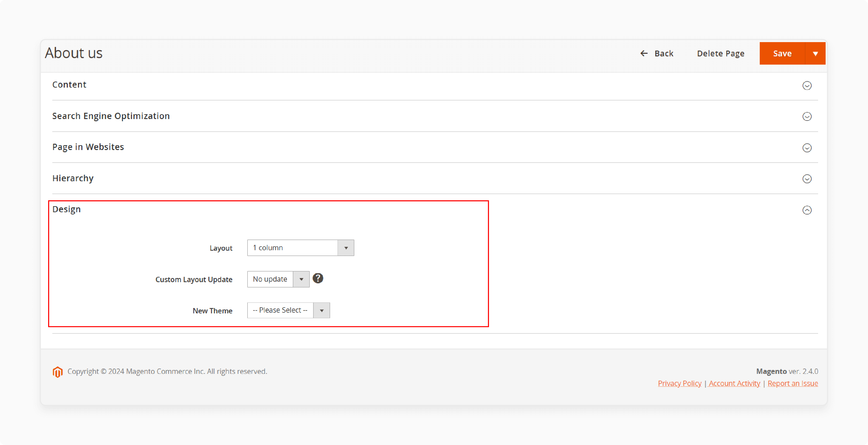The image size is (868, 445).
Task: Click the Copyright 2024 Magento Commerce text
Action: click(167, 371)
